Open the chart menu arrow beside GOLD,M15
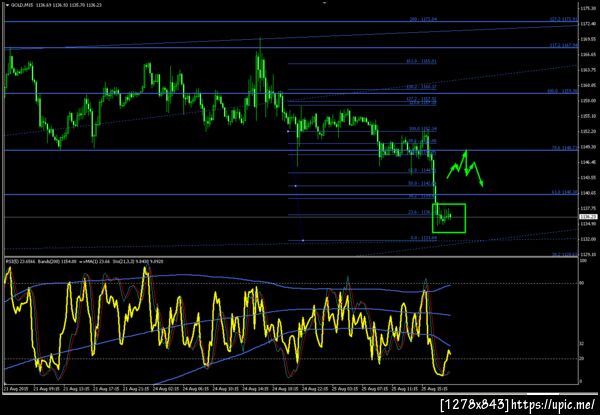600x415 pixels. click(7, 6)
